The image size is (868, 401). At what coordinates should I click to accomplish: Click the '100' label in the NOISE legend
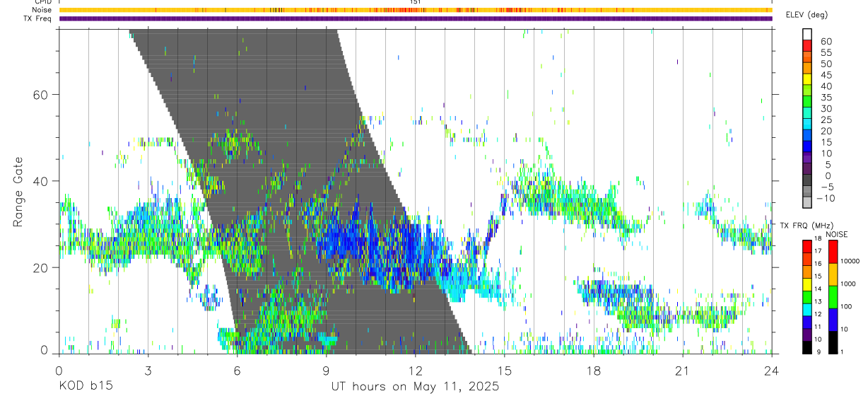(845, 307)
